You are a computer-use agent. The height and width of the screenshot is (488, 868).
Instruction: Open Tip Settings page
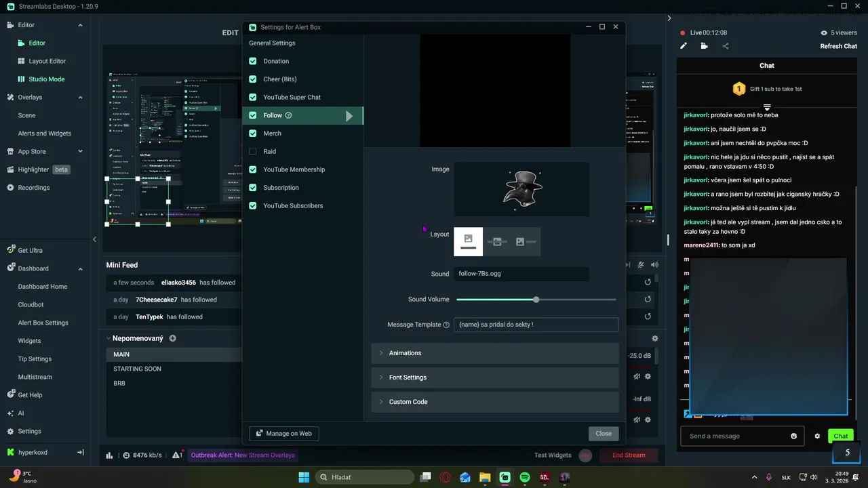35,359
